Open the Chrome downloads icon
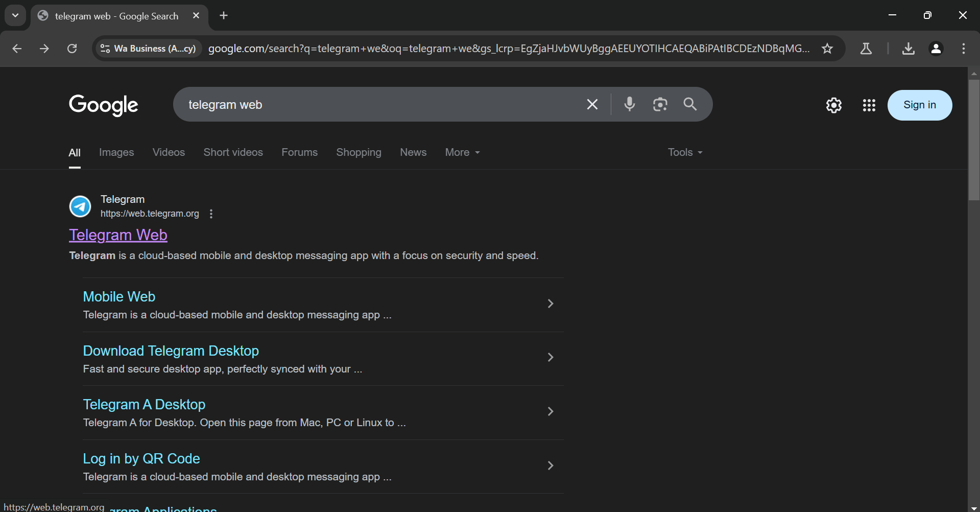980x512 pixels. 908,49
